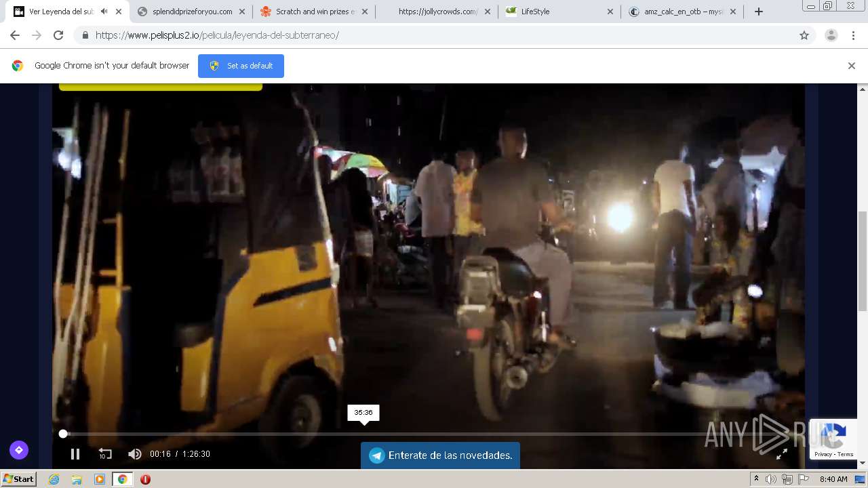
Task: Click the video progress bar handle
Action: point(63,434)
